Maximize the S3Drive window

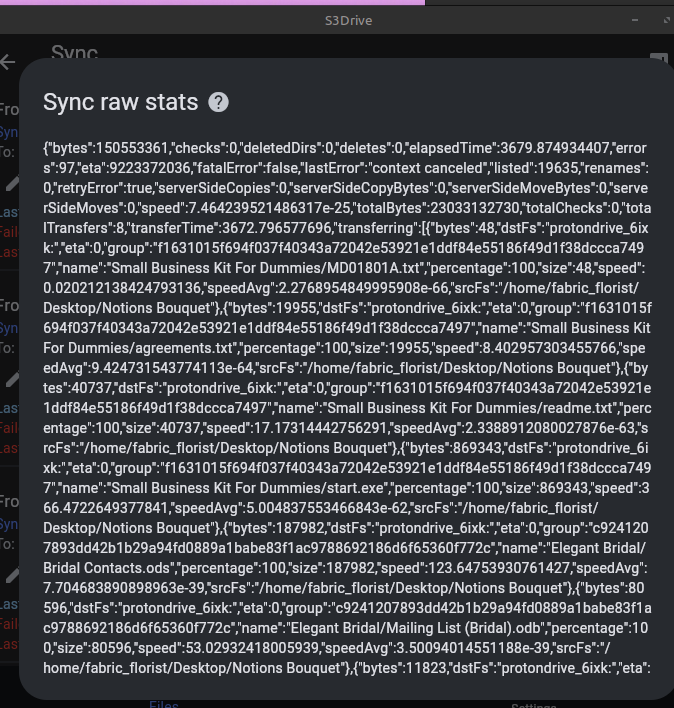click(x=667, y=20)
